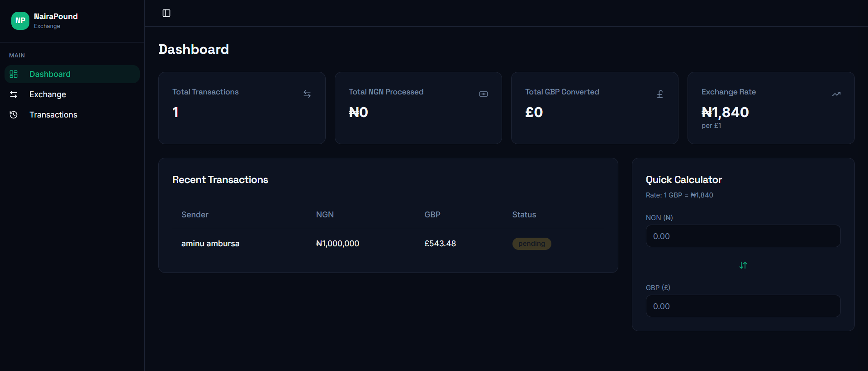This screenshot has width=868, height=371.
Task: Click the NGN amount input field
Action: (743, 236)
